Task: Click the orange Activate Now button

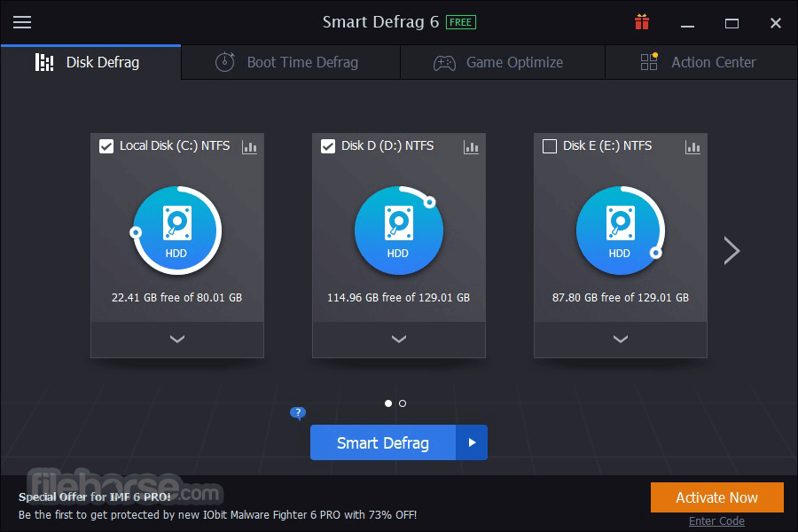Action: click(717, 497)
